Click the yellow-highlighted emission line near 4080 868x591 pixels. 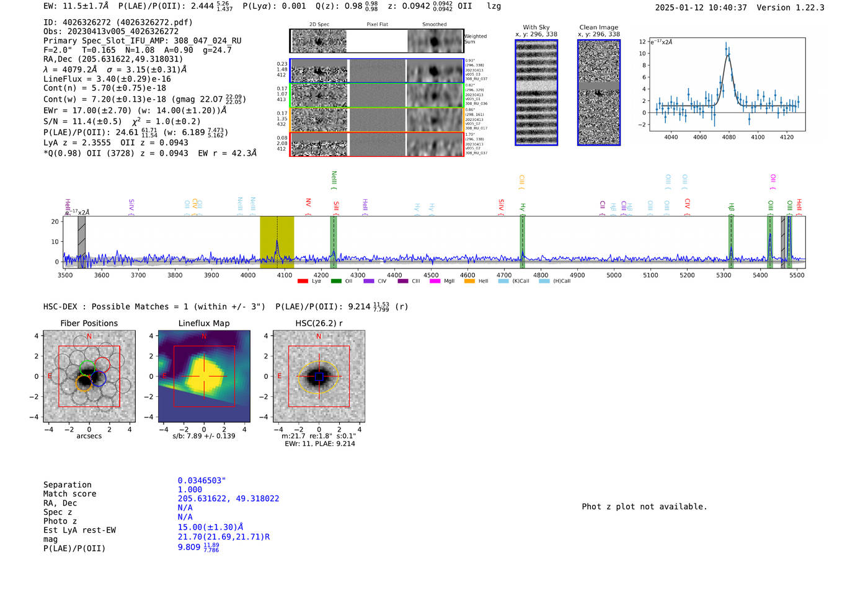(277, 242)
